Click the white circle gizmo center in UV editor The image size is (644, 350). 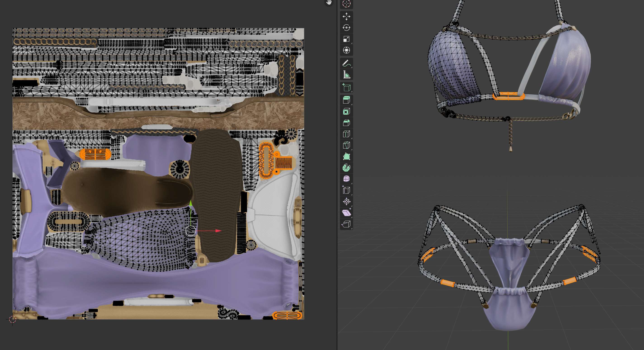191,231
